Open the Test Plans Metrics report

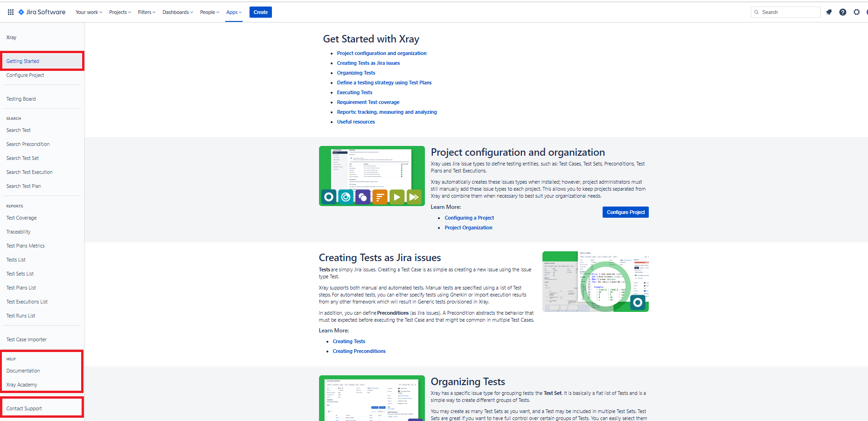tap(26, 246)
